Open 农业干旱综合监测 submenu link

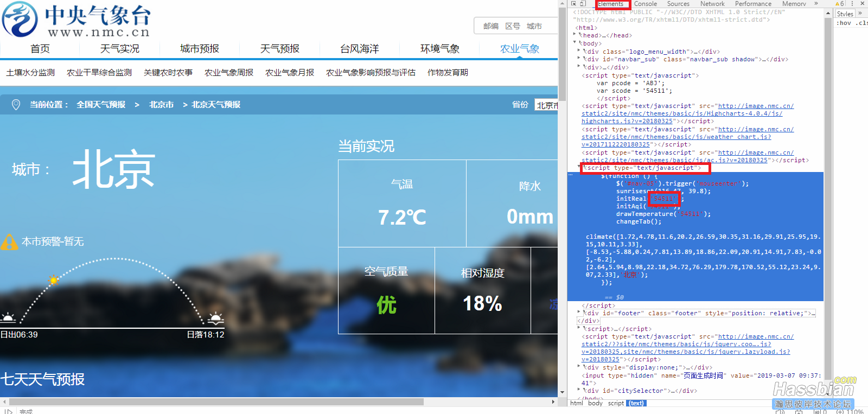point(99,73)
